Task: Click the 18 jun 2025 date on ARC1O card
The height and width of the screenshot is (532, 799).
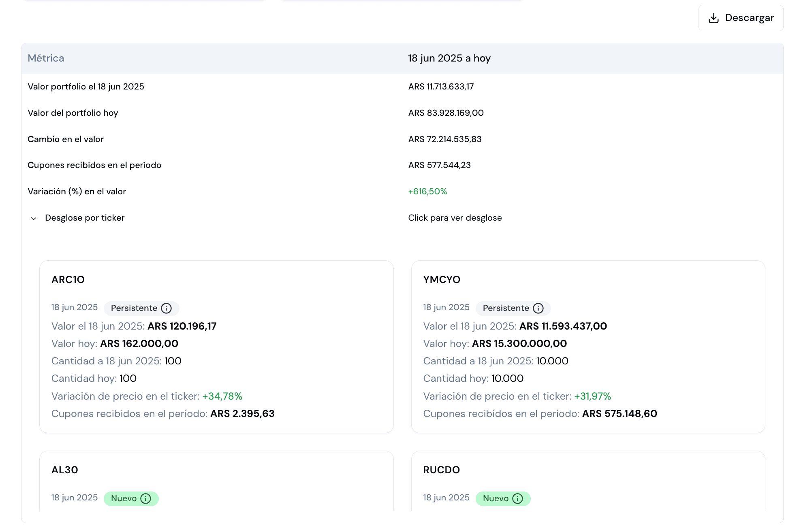Action: click(75, 307)
